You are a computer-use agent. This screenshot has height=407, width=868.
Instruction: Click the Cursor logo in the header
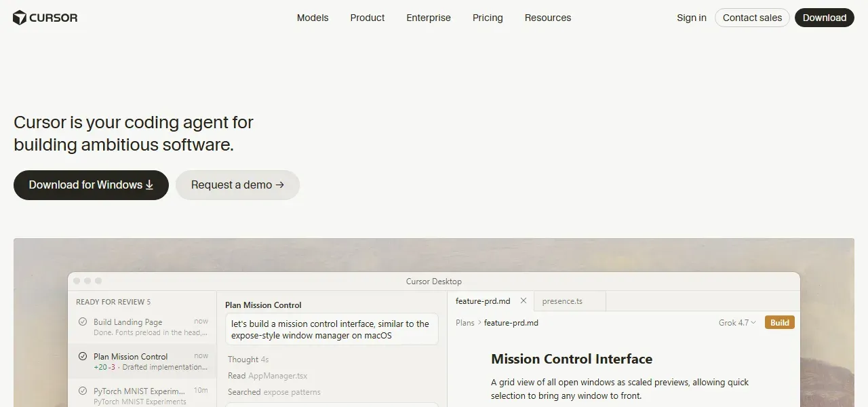click(45, 18)
